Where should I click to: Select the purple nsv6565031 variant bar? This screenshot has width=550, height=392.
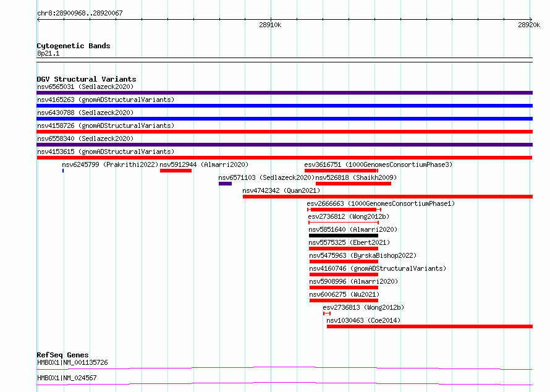click(284, 93)
